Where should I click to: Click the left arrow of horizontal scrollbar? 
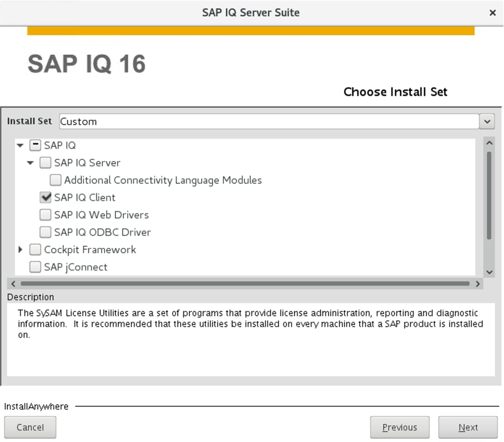click(x=13, y=283)
